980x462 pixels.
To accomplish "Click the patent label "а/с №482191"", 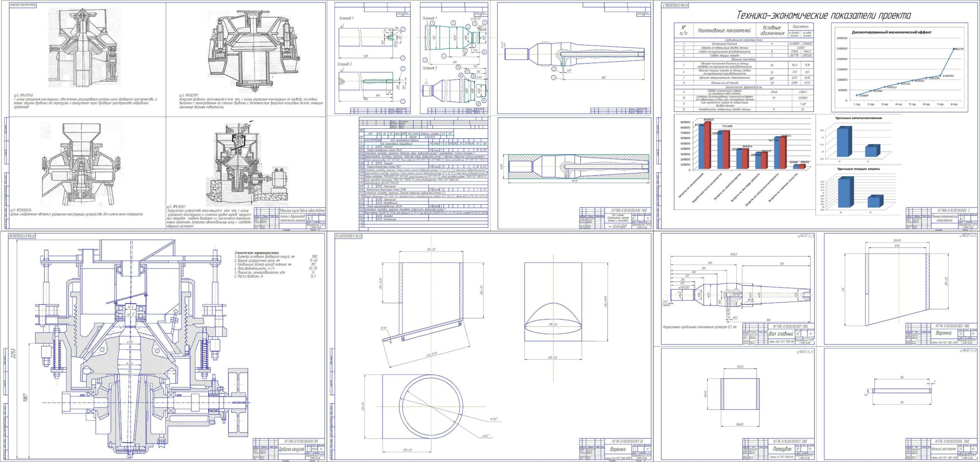I will [189, 95].
